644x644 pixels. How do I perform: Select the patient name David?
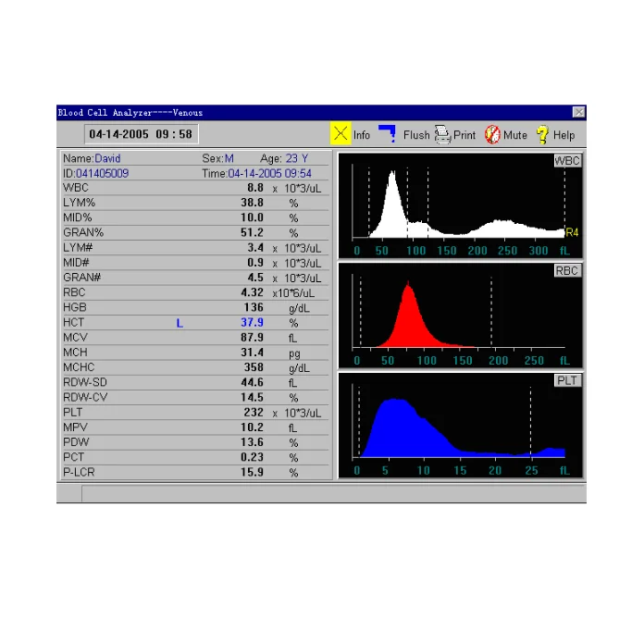[107, 158]
